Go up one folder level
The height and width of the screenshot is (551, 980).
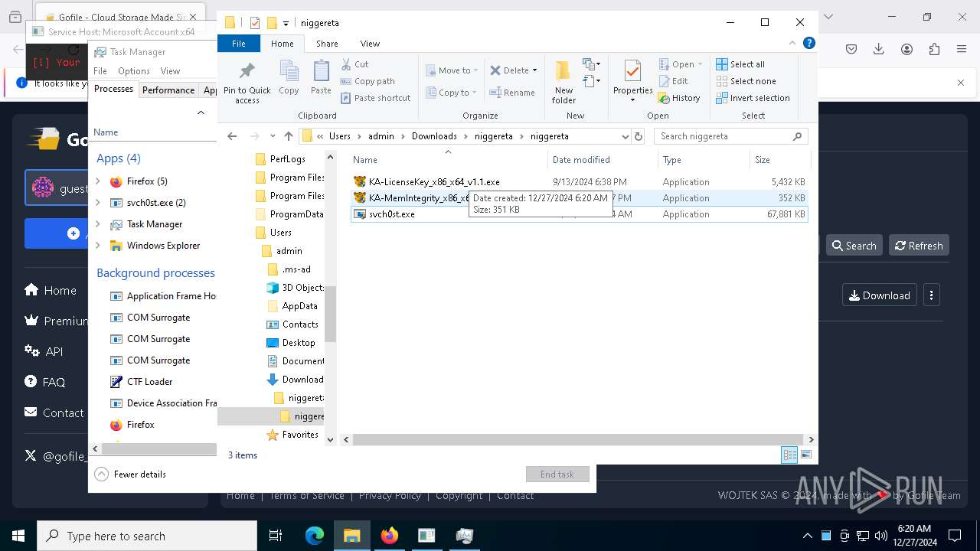tap(288, 136)
